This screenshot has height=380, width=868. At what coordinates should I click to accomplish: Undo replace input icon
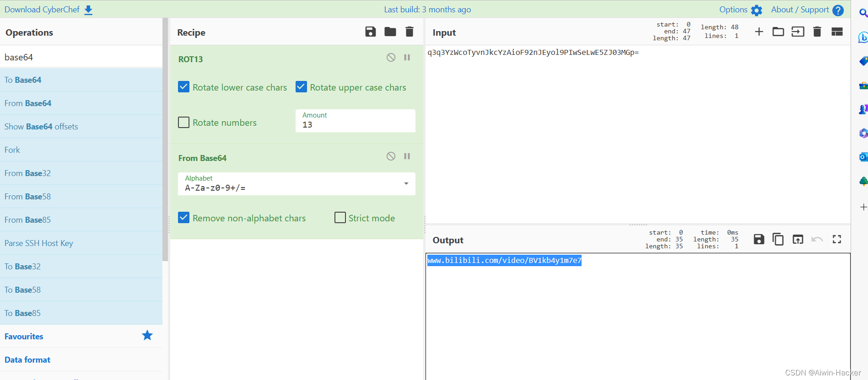pyautogui.click(x=817, y=239)
